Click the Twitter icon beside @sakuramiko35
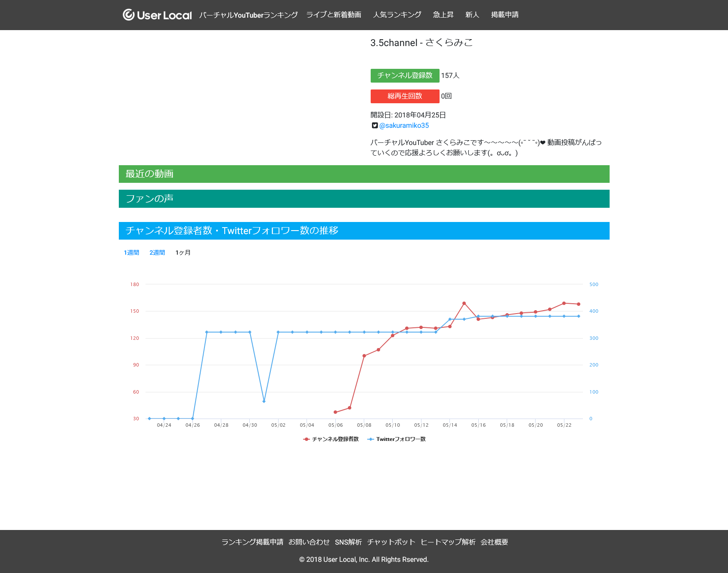 point(375,126)
